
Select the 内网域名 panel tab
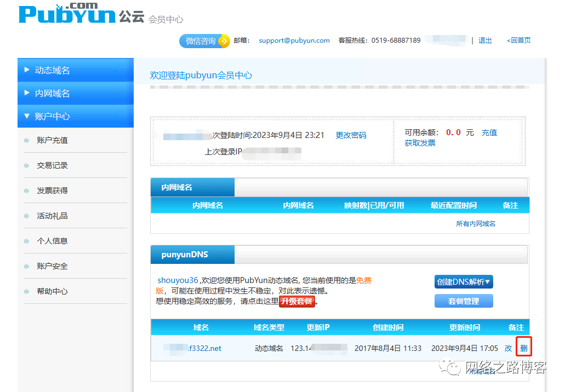(x=192, y=187)
